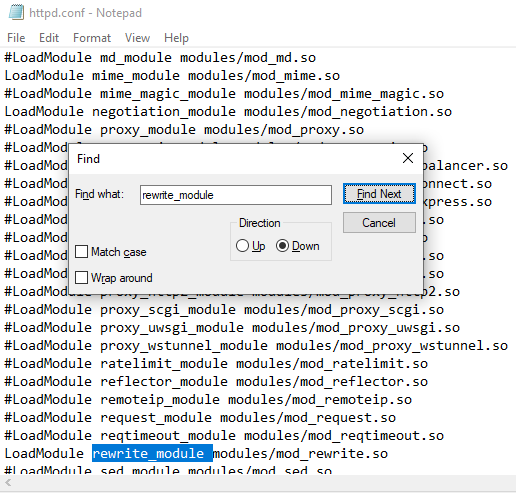516x493 pixels.
Task: Open the View menu
Action: 137,38
